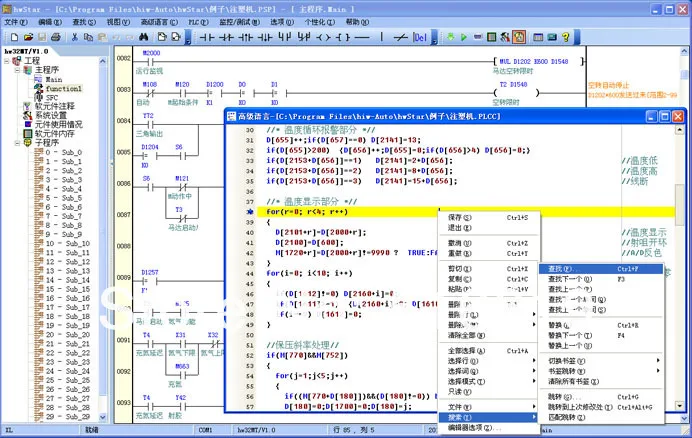Collapse the 主程序 tree node

tap(17, 70)
